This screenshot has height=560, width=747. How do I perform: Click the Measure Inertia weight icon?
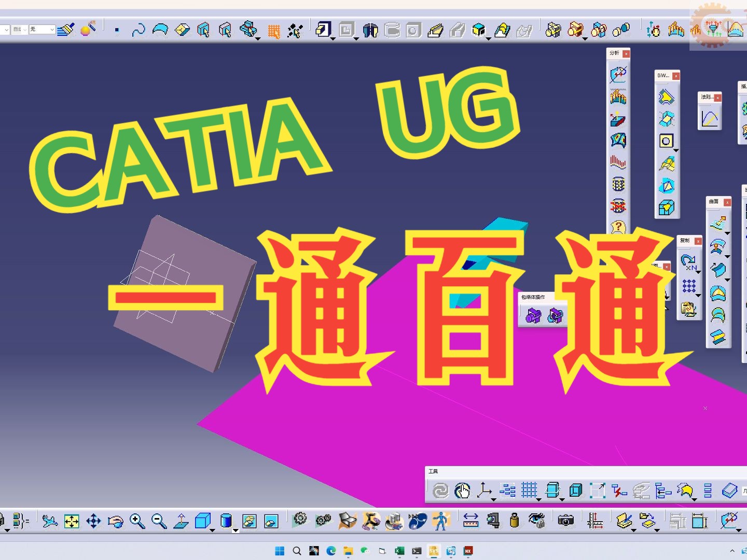[514, 521]
